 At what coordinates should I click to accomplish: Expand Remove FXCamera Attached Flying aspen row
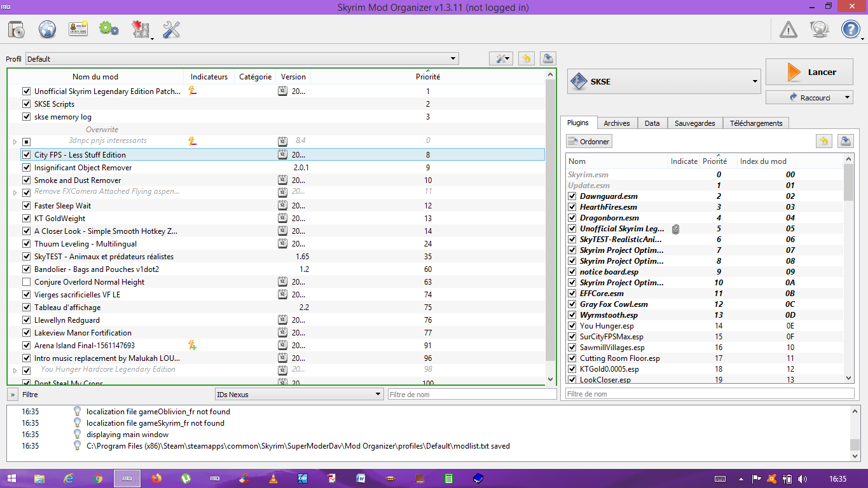[x=15, y=192]
